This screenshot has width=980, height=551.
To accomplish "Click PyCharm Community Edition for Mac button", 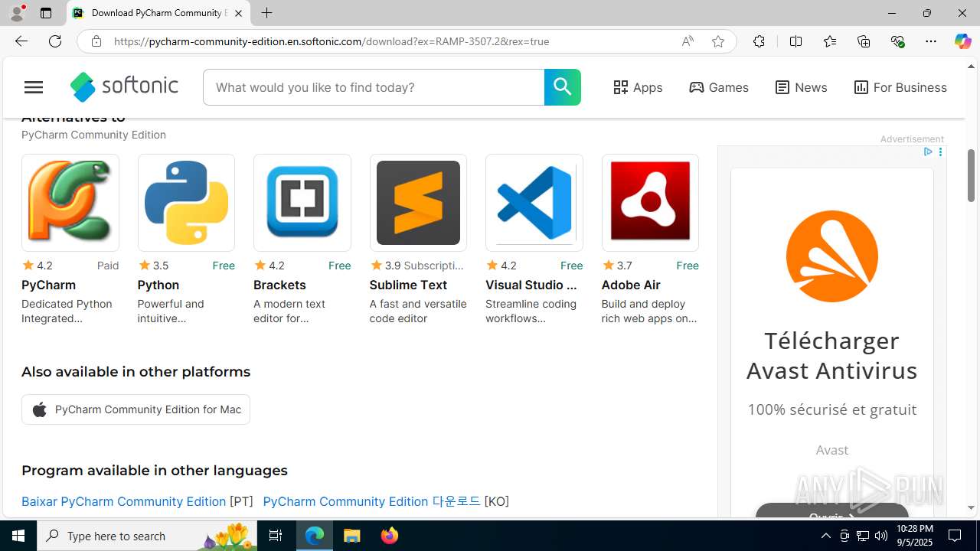I will (x=136, y=409).
